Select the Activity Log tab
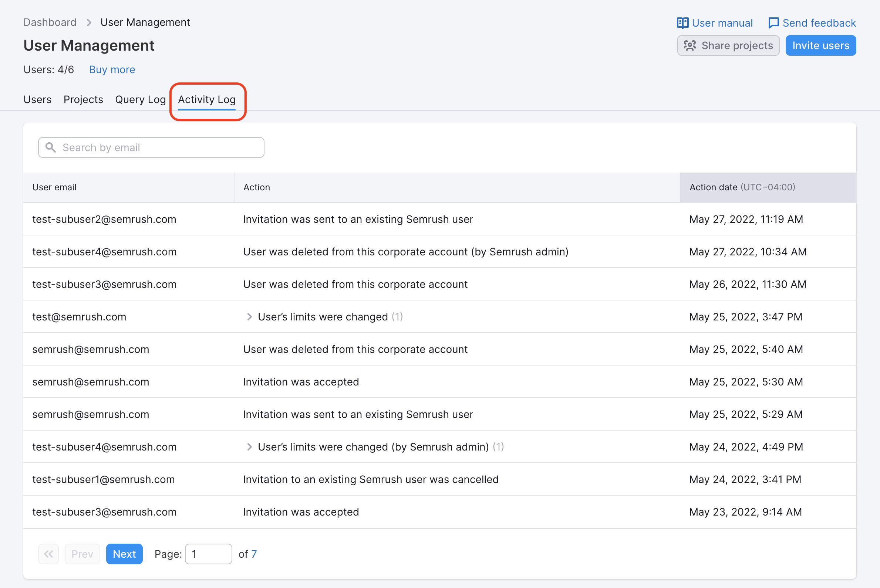 pyautogui.click(x=207, y=99)
